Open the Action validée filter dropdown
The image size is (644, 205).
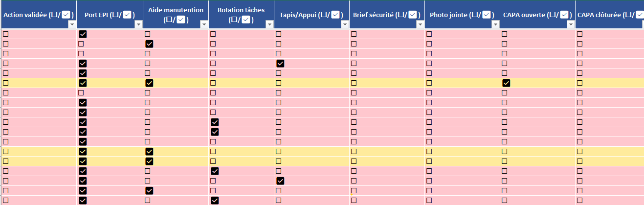(x=72, y=24)
